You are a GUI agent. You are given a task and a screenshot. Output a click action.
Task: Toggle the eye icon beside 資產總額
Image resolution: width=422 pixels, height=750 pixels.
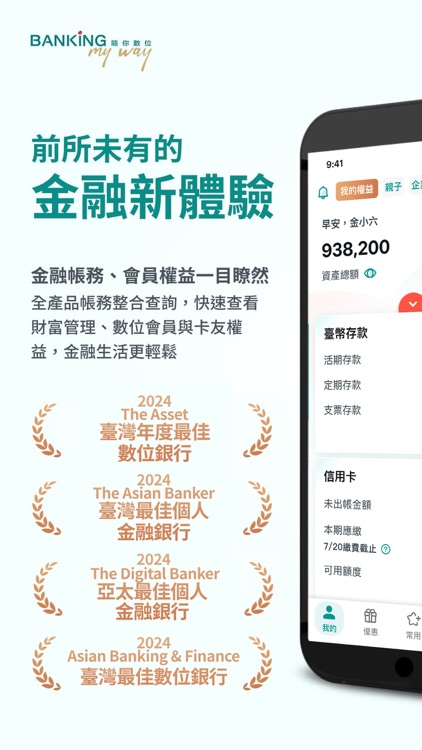[370, 274]
